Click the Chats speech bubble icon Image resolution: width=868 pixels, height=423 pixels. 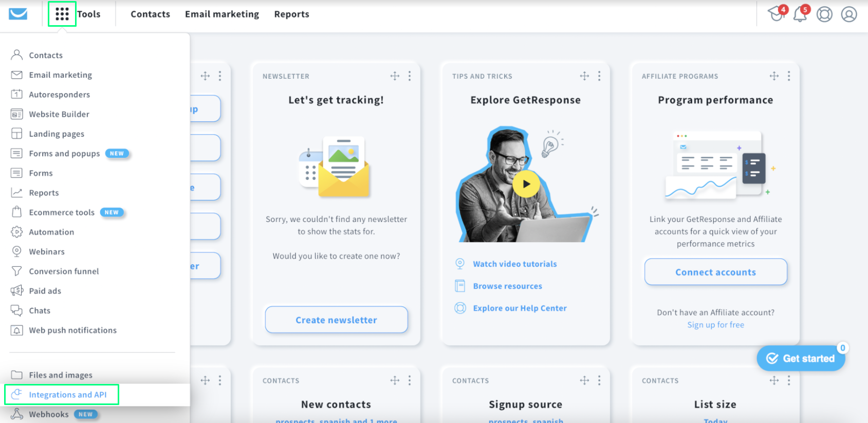(x=16, y=310)
